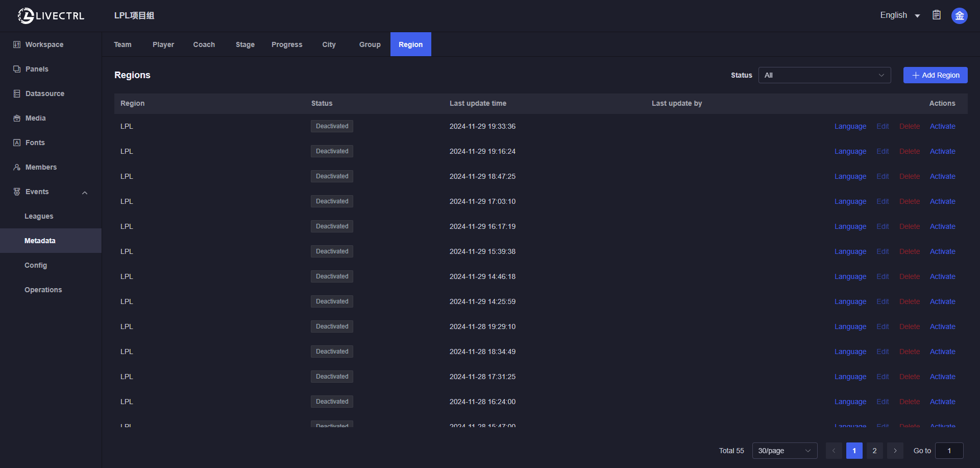Click the Fonts sidebar icon
Image resolution: width=980 pixels, height=468 pixels.
pyautogui.click(x=17, y=143)
